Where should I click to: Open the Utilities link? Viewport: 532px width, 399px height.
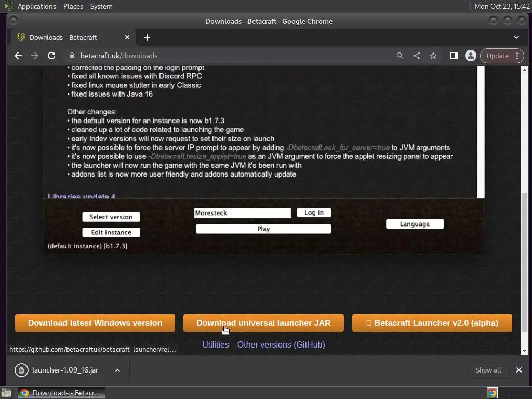pyautogui.click(x=216, y=345)
